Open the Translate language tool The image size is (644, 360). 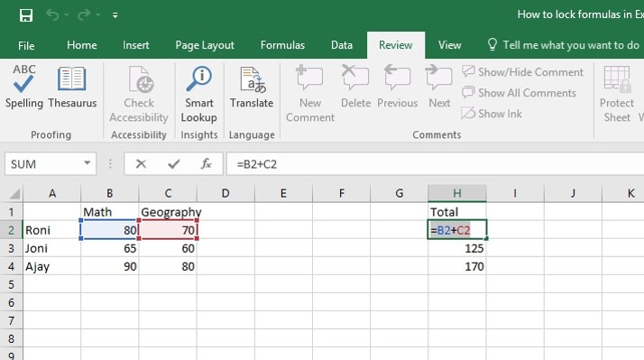point(252,87)
